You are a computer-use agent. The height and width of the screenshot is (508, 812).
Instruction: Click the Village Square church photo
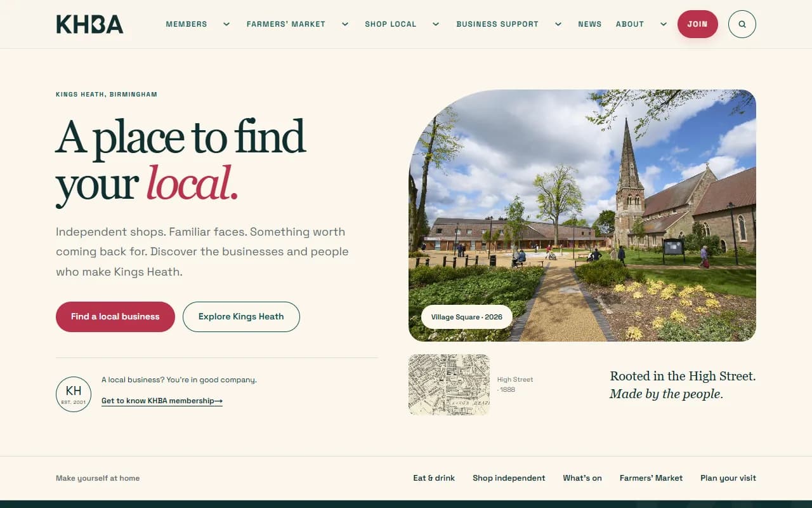(x=582, y=215)
